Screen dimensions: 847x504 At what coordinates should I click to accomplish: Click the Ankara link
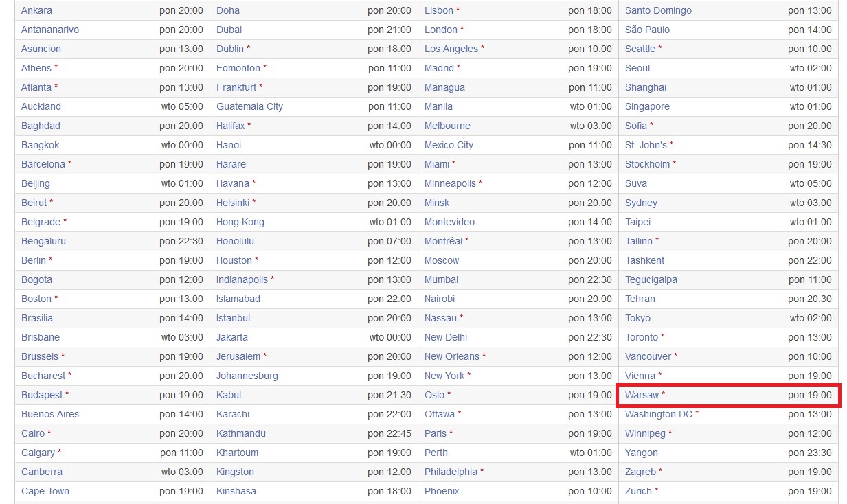tap(36, 10)
